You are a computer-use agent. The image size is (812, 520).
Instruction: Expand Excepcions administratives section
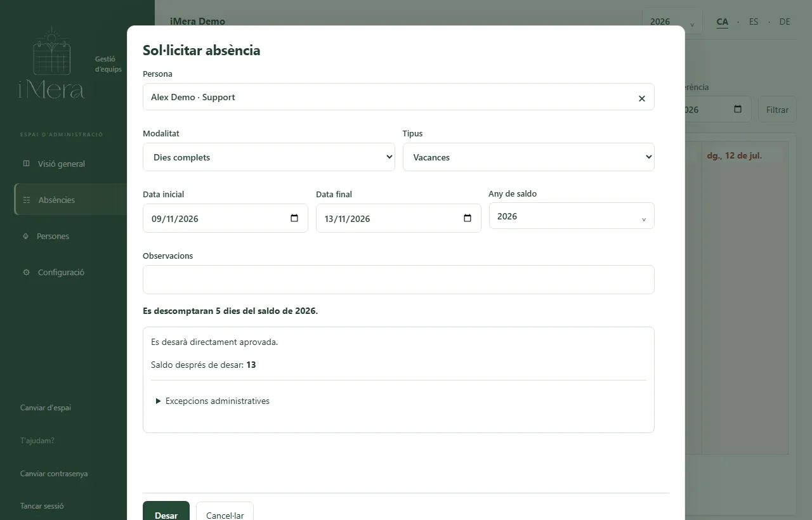213,401
